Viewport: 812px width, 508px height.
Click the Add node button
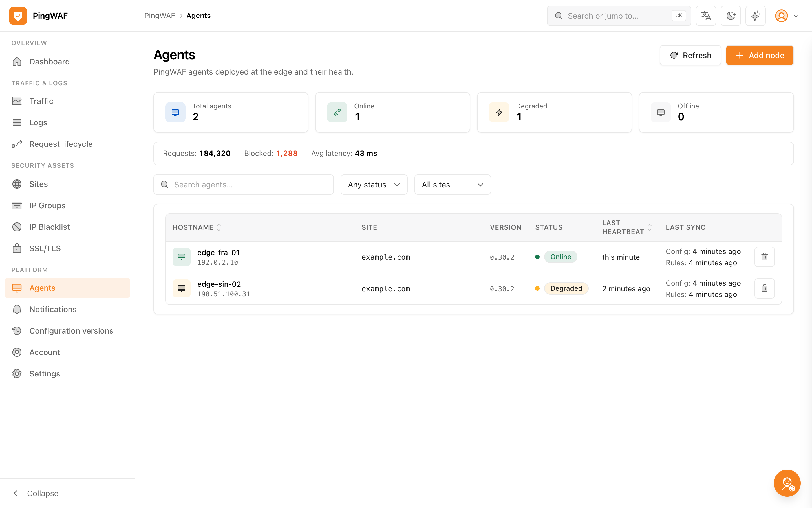pyautogui.click(x=760, y=55)
